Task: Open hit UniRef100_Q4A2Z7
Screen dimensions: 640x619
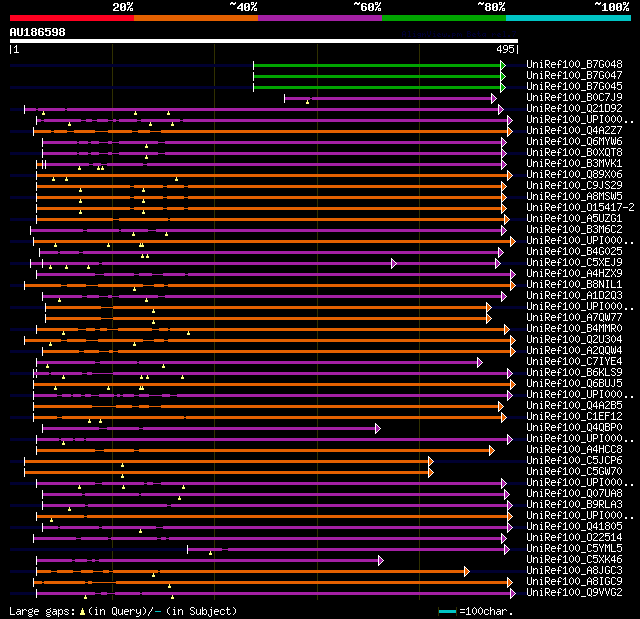Action: pyautogui.click(x=574, y=131)
